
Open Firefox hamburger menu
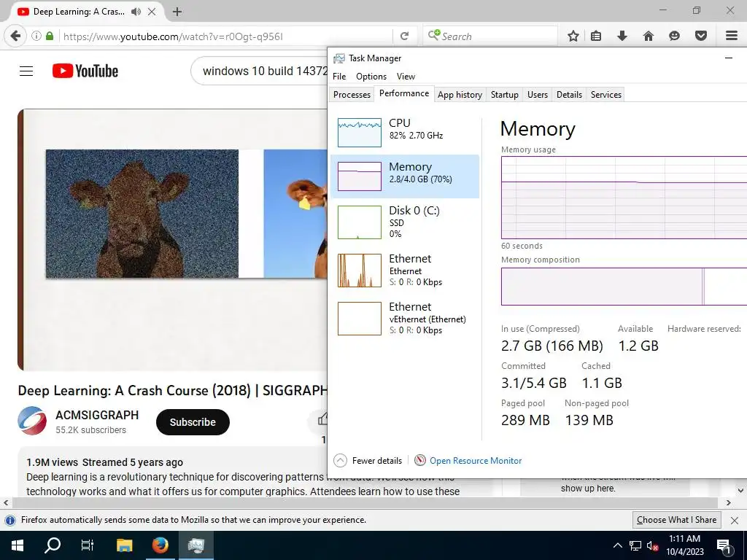click(732, 36)
